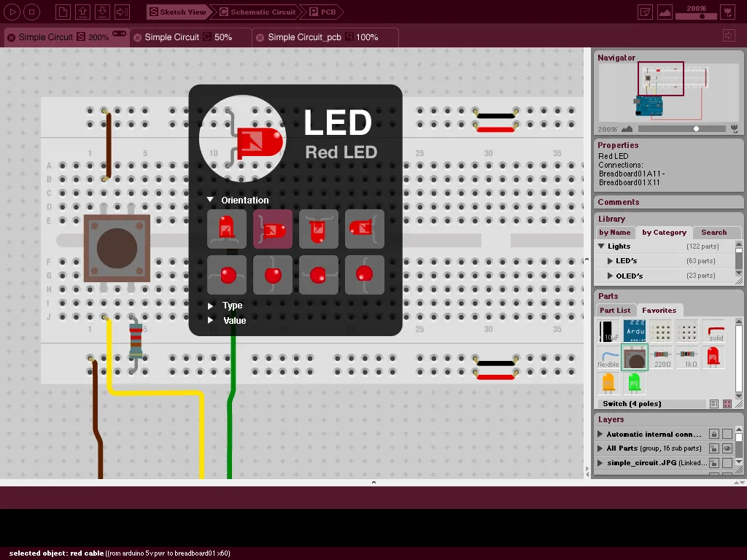Switch Parts panel to list view
The height and width of the screenshot is (560, 747).
(714, 404)
